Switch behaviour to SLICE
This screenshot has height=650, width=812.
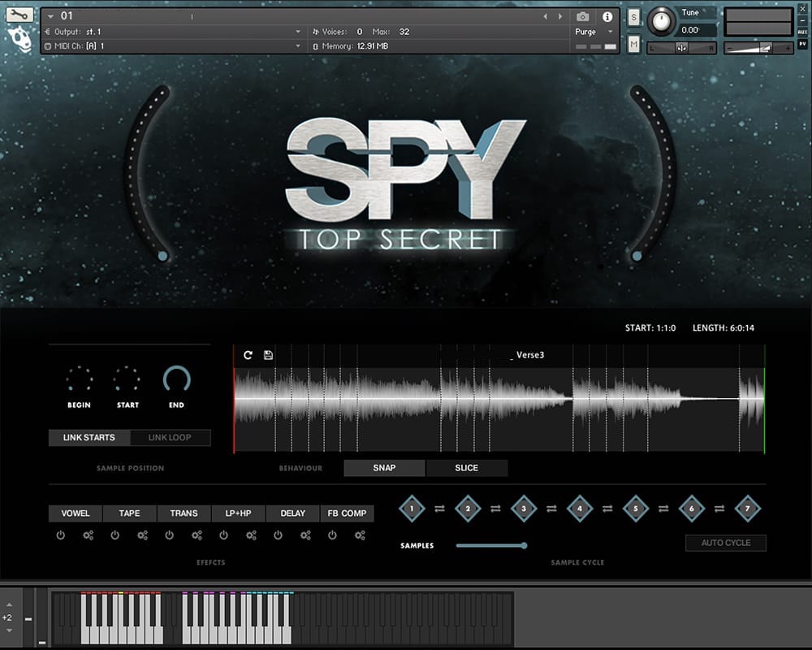tap(467, 468)
